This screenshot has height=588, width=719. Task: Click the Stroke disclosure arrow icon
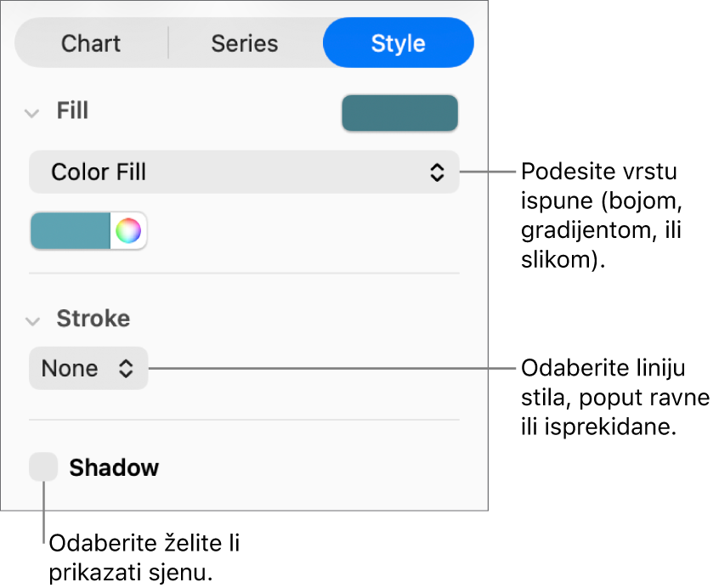[x=32, y=319]
